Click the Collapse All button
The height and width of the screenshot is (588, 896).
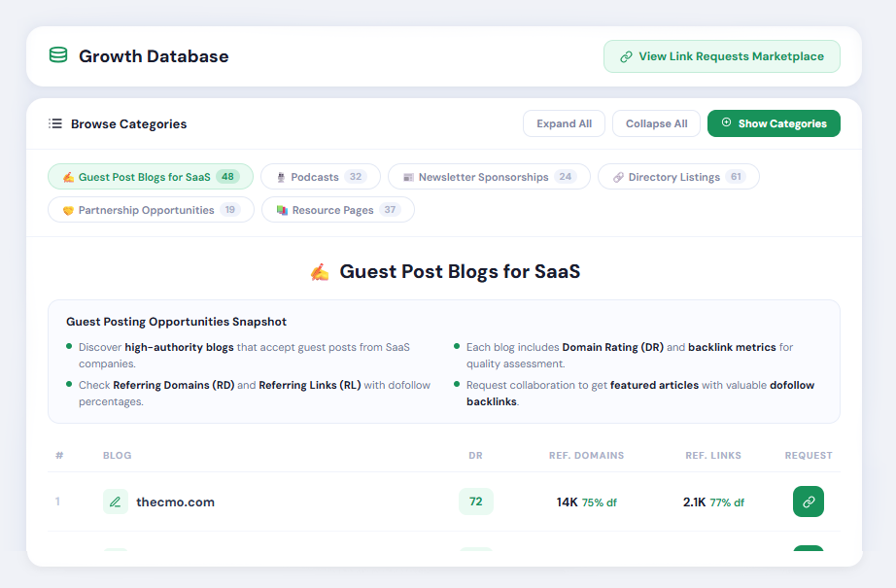point(657,123)
